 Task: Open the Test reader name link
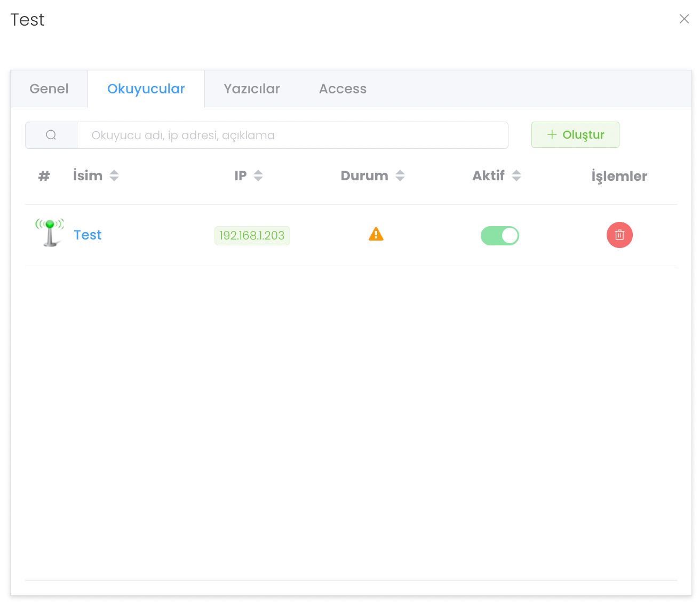tap(87, 235)
